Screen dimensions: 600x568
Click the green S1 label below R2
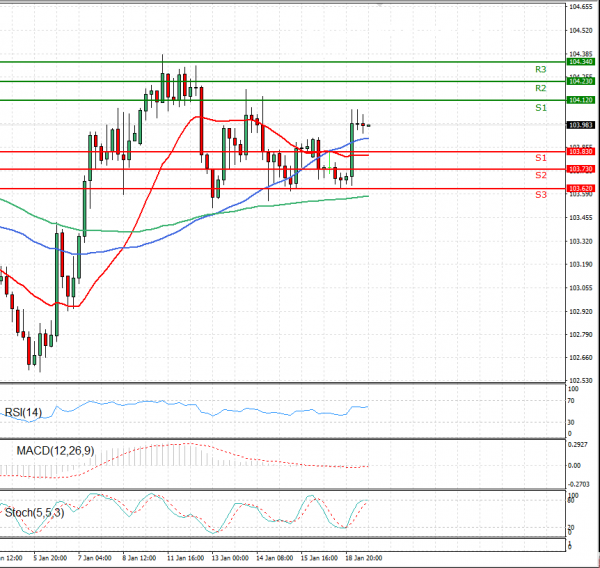coord(540,107)
